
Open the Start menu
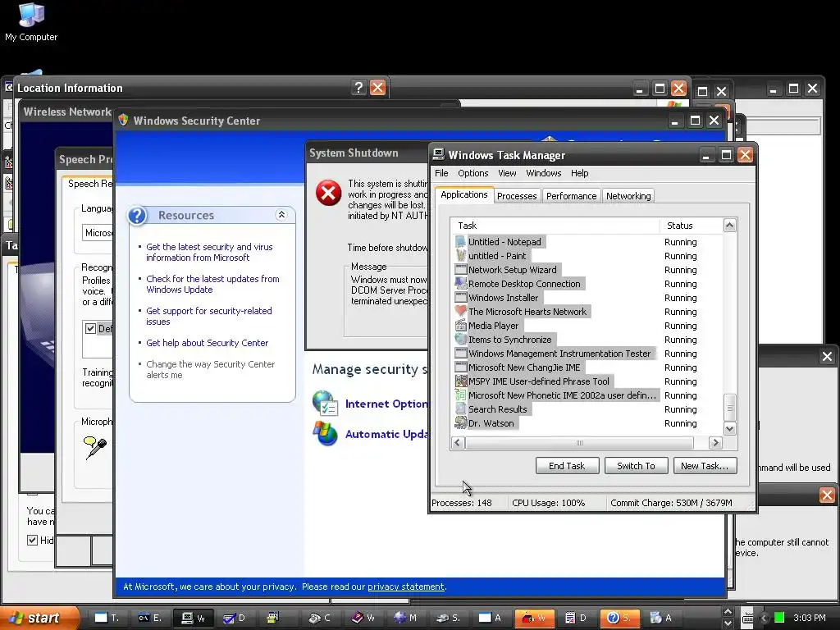[x=38, y=618]
